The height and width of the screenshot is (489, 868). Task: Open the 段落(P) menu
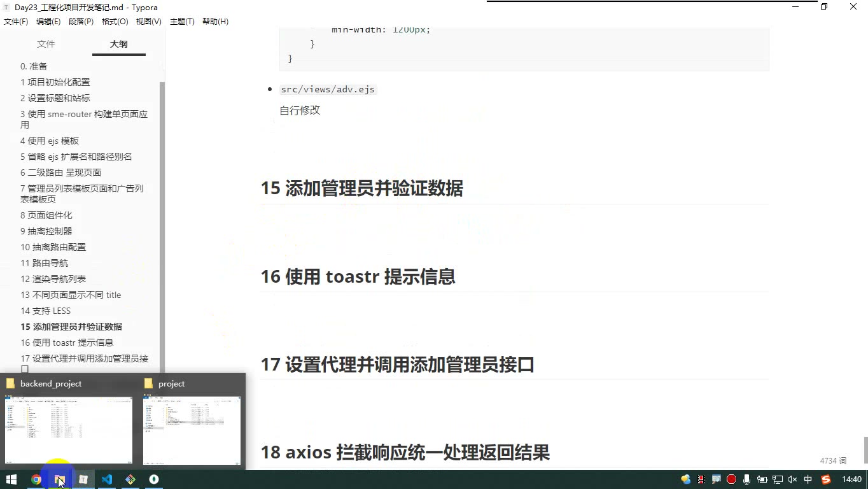click(x=81, y=22)
